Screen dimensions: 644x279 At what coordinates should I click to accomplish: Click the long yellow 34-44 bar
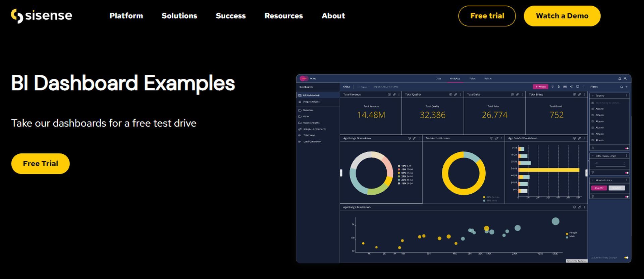[549, 170]
